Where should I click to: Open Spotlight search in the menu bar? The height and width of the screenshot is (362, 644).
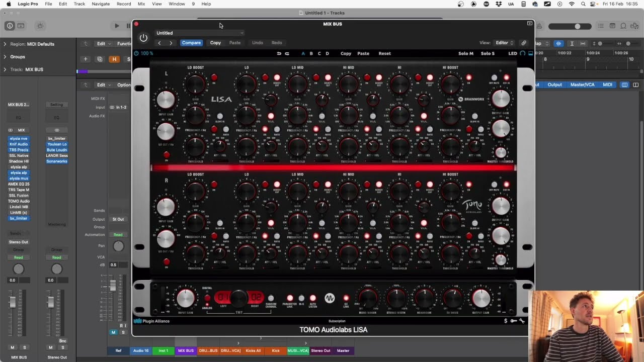point(583,4)
